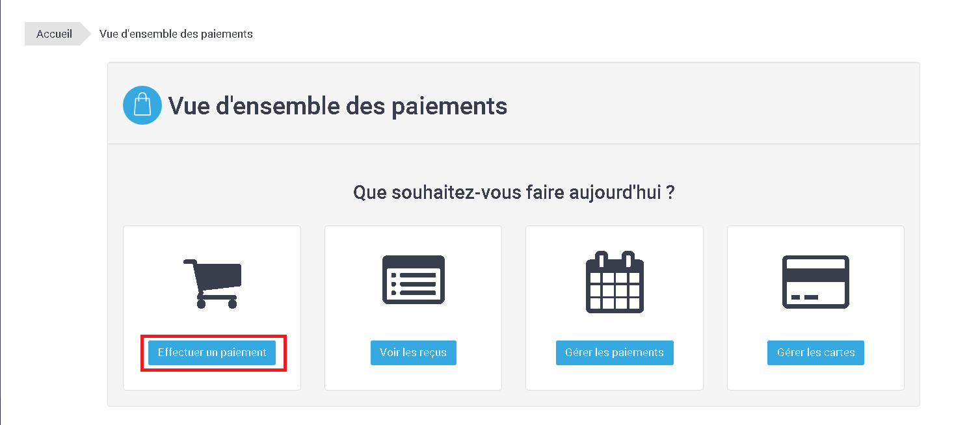Click the Effectuer un paiement button
The image size is (980, 425).
point(212,353)
